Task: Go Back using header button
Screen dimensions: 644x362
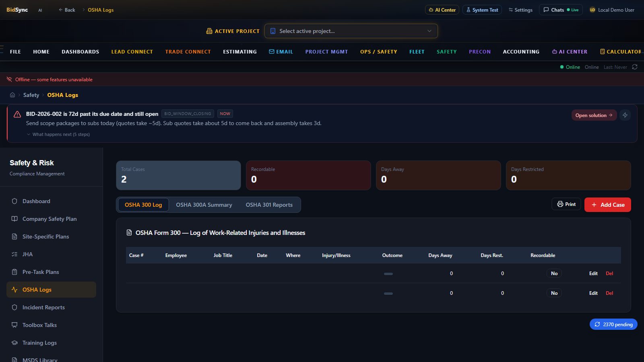Action: (67, 10)
